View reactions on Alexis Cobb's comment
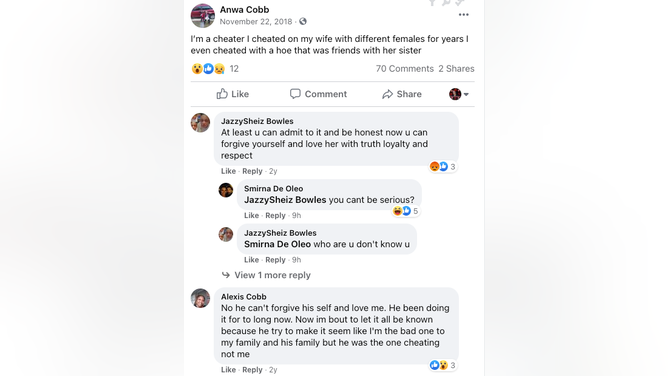The image size is (668, 376). (443, 365)
